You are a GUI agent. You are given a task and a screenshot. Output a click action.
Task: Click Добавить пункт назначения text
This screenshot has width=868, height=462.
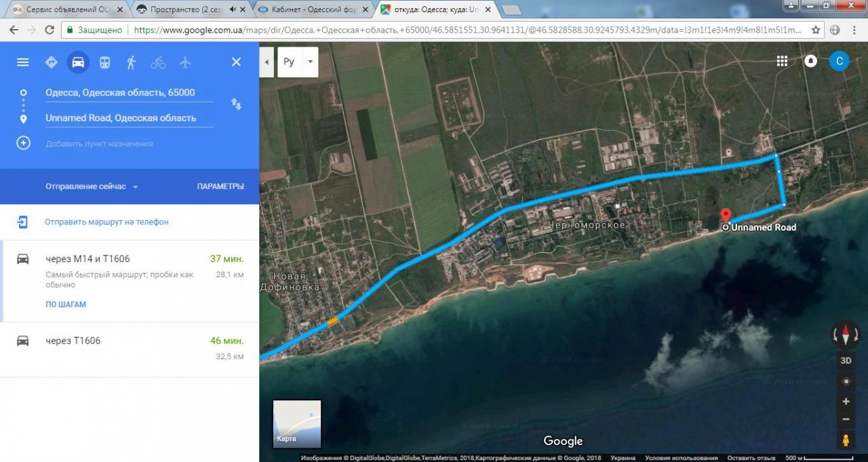99,144
